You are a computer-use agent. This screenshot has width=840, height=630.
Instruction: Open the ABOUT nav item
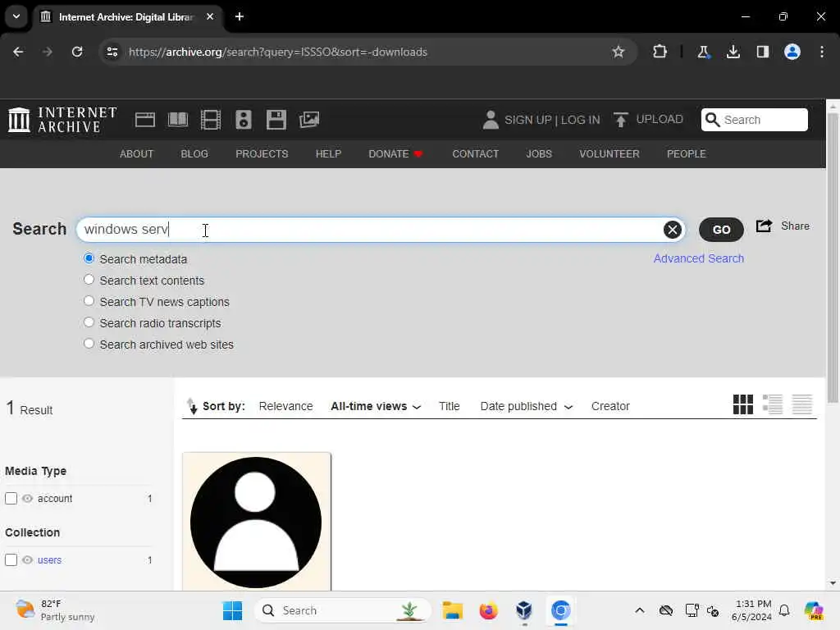pos(137,154)
